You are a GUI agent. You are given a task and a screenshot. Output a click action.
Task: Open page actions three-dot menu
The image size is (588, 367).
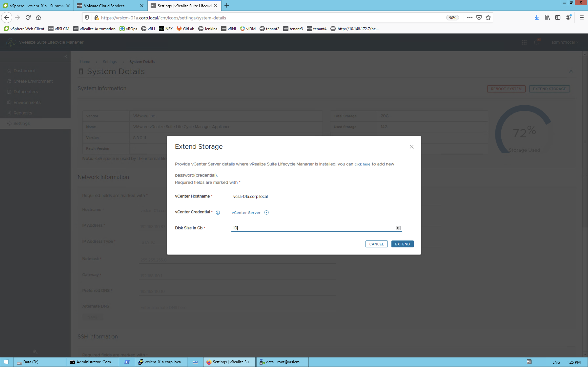[x=469, y=18]
